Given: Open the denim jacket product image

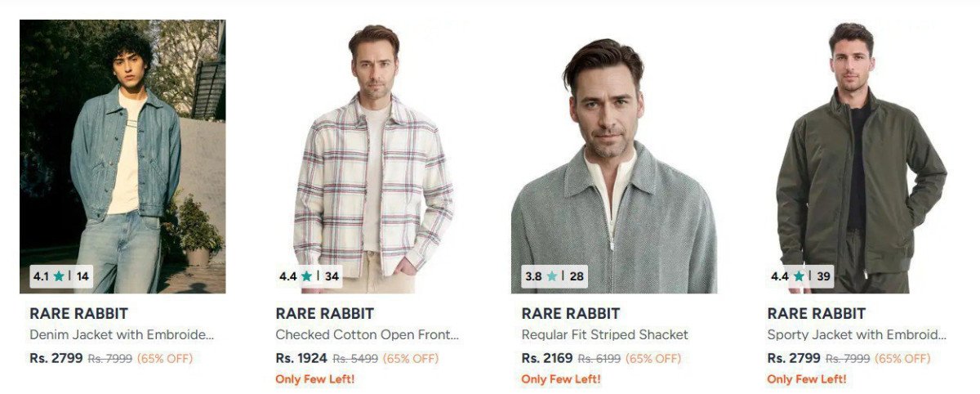Looking at the screenshot, I should [122, 156].
